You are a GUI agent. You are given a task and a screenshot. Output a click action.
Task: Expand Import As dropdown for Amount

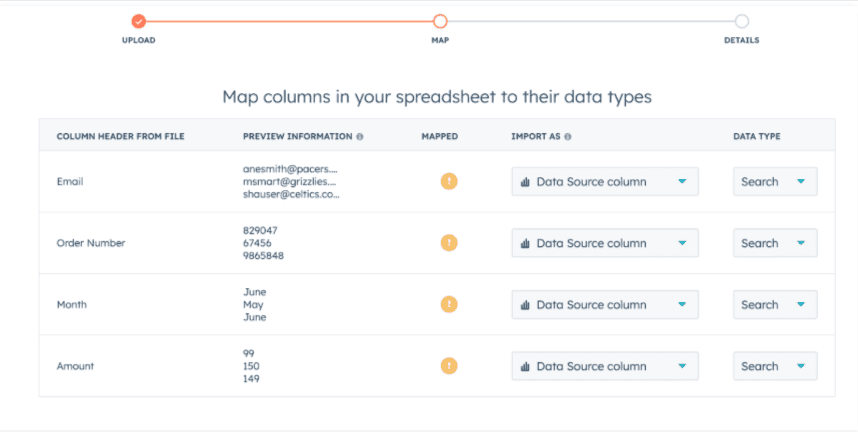pyautogui.click(x=604, y=366)
